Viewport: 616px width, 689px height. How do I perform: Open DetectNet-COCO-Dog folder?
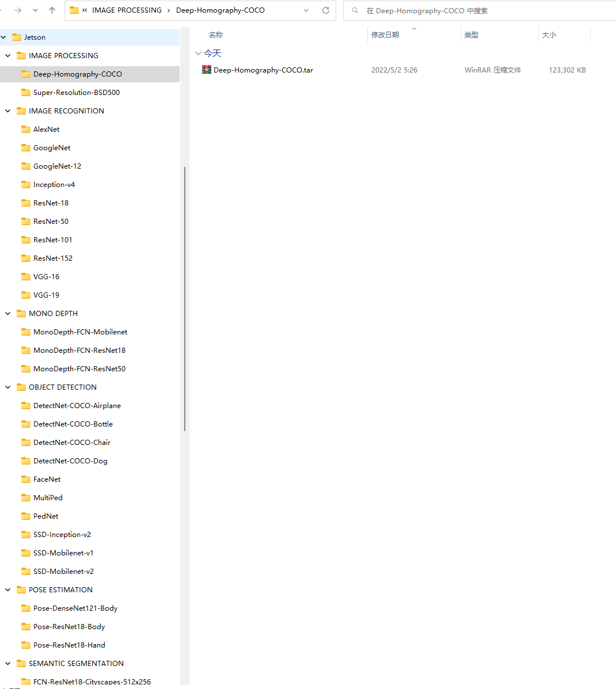pos(70,462)
